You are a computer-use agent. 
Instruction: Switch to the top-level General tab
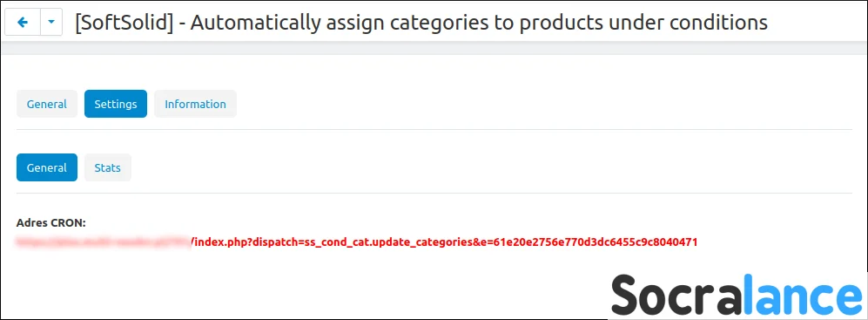pyautogui.click(x=46, y=104)
